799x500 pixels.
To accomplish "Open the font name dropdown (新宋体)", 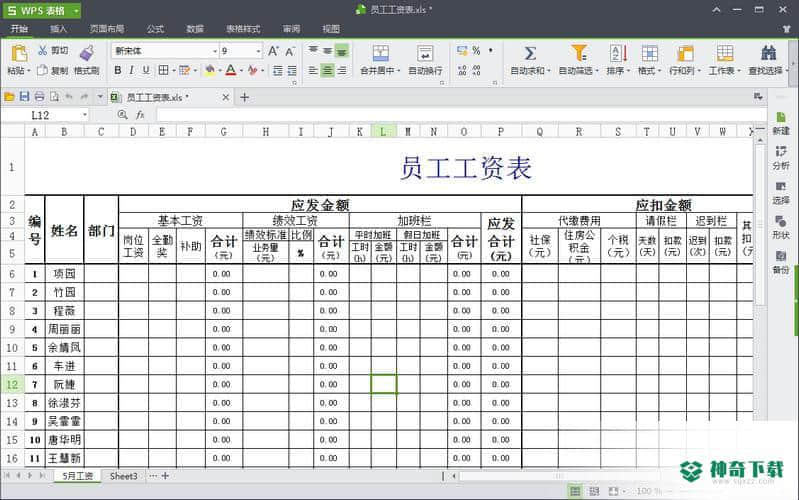I will [x=215, y=51].
